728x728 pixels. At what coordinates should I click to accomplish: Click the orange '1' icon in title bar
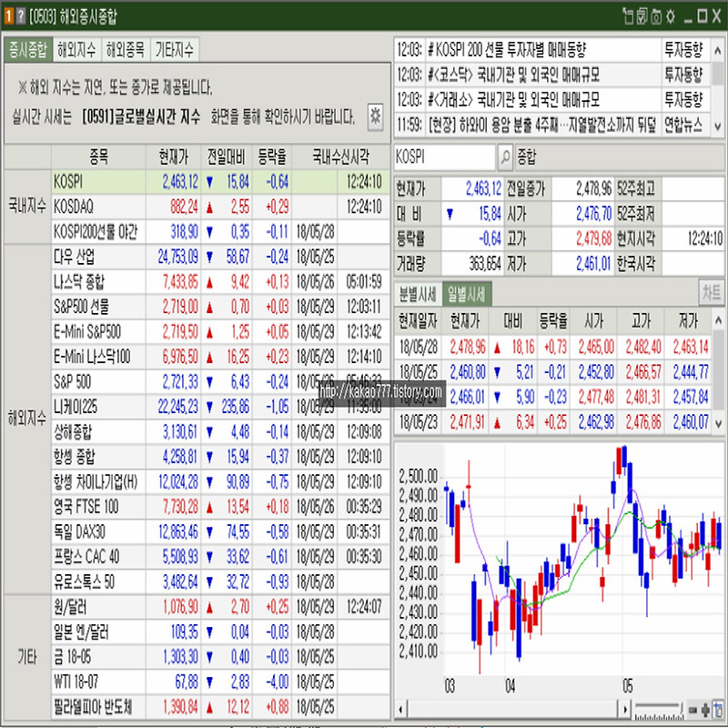[x=8, y=16]
